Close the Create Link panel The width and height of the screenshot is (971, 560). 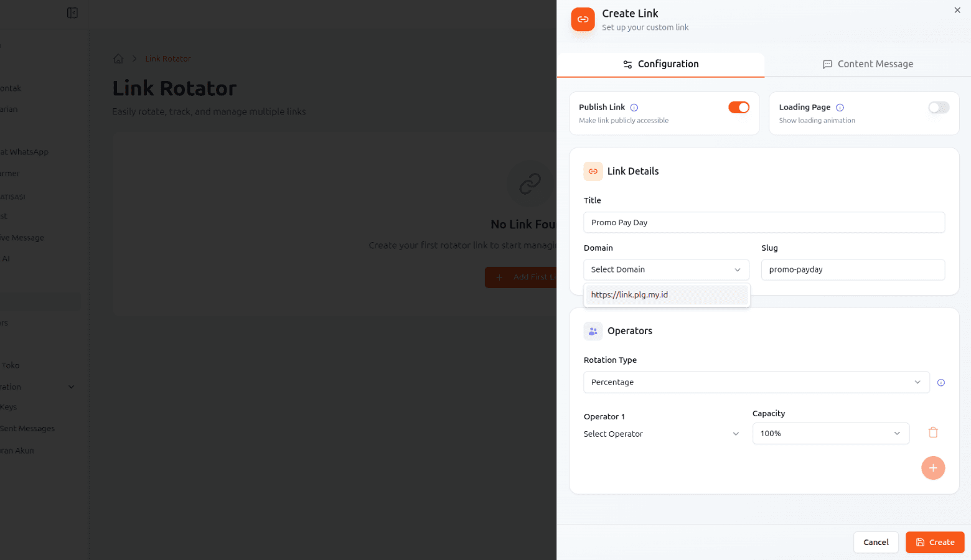[957, 10]
